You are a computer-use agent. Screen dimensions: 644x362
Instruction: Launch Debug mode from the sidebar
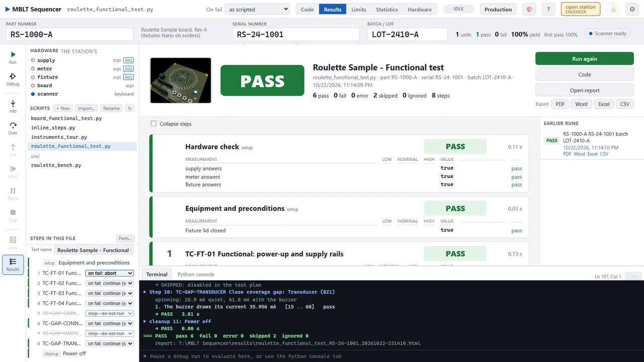point(13,79)
